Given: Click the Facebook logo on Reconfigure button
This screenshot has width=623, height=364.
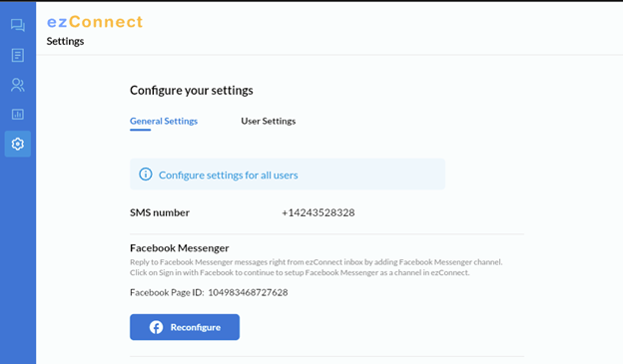Looking at the screenshot, I should coord(156,327).
